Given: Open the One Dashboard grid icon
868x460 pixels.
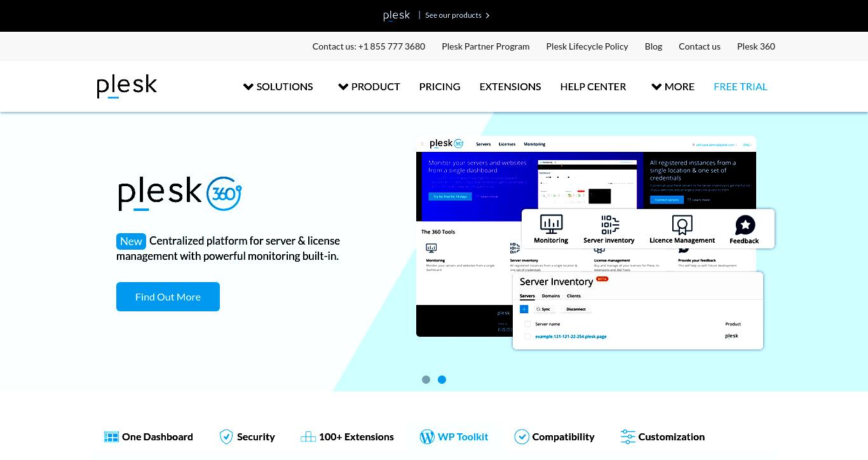Looking at the screenshot, I should [111, 436].
